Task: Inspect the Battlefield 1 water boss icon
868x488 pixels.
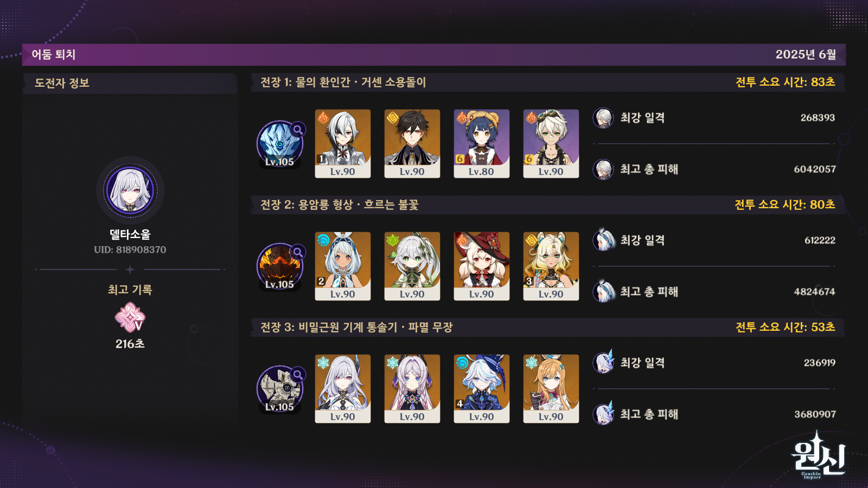Action: tap(280, 144)
